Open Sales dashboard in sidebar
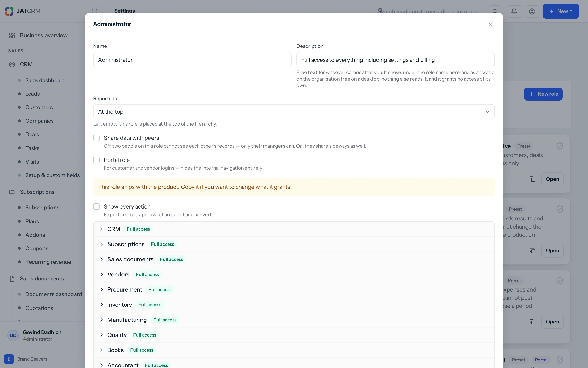Screen dimensions: 588x368 [x=45, y=80]
